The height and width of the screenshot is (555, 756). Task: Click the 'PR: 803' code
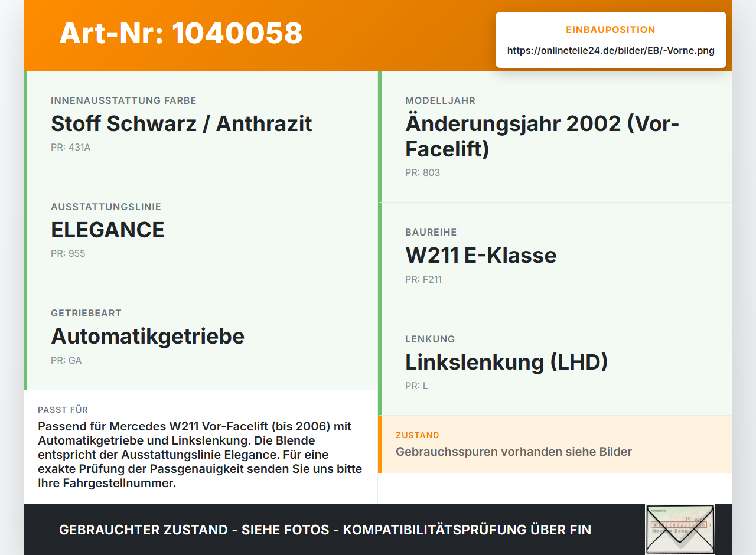click(422, 172)
